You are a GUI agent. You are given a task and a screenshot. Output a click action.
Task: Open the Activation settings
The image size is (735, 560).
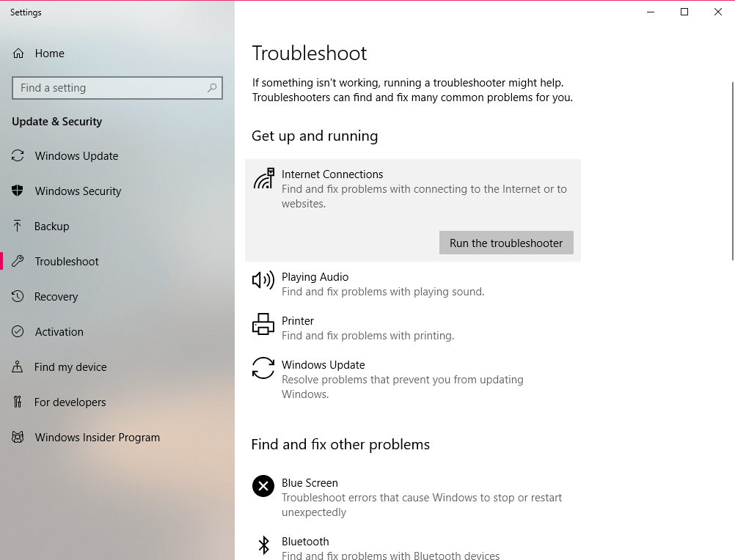pyautogui.click(x=117, y=331)
